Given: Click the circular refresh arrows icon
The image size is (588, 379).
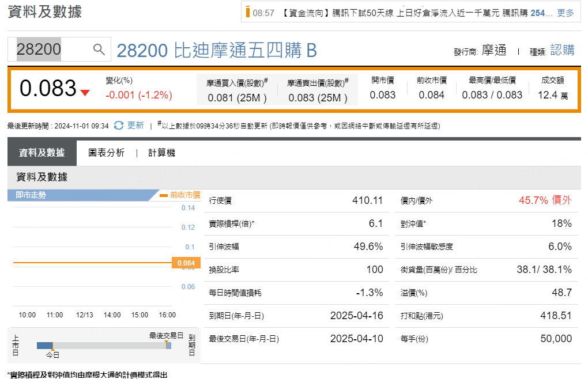Looking at the screenshot, I should pyautogui.click(x=119, y=126).
